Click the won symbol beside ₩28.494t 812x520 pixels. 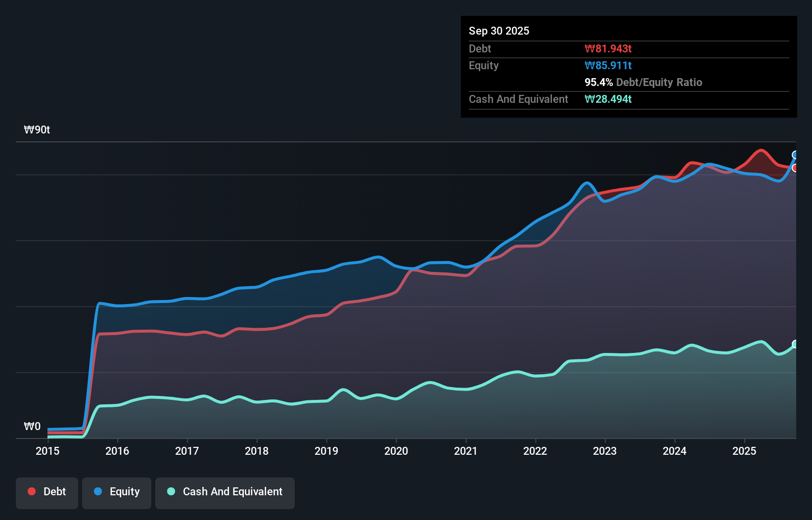[x=589, y=99]
